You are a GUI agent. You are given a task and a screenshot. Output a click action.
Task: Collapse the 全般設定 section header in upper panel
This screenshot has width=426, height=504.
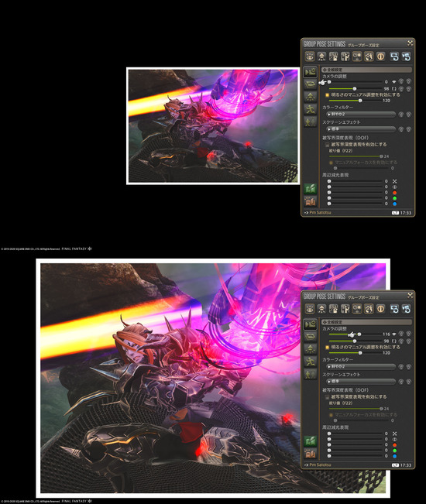[x=366, y=70]
